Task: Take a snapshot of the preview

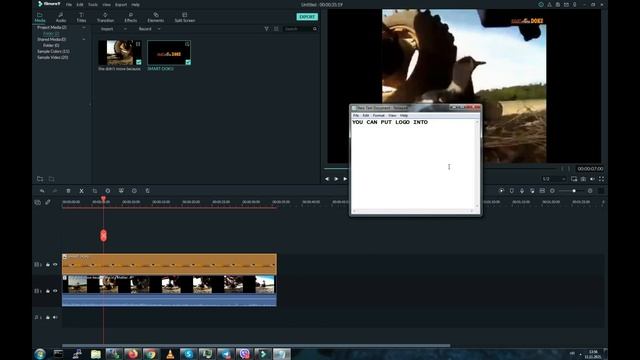Action: [x=583, y=179]
